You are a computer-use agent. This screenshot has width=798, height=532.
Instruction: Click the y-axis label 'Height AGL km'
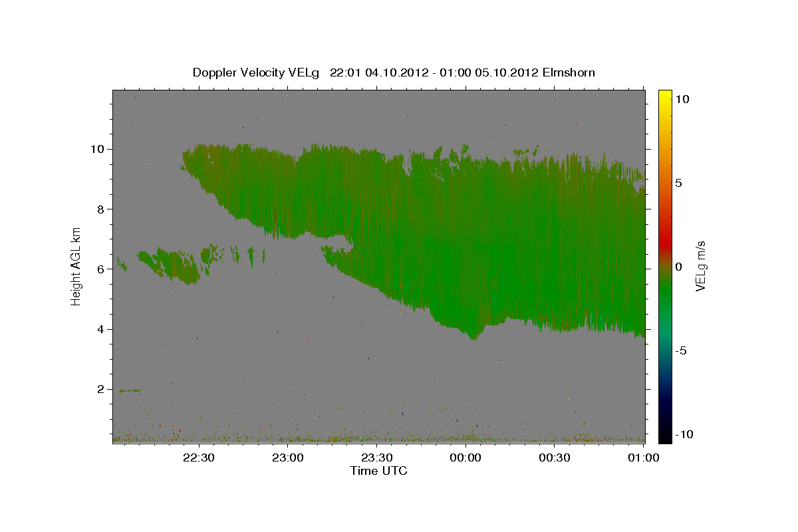coord(76,265)
